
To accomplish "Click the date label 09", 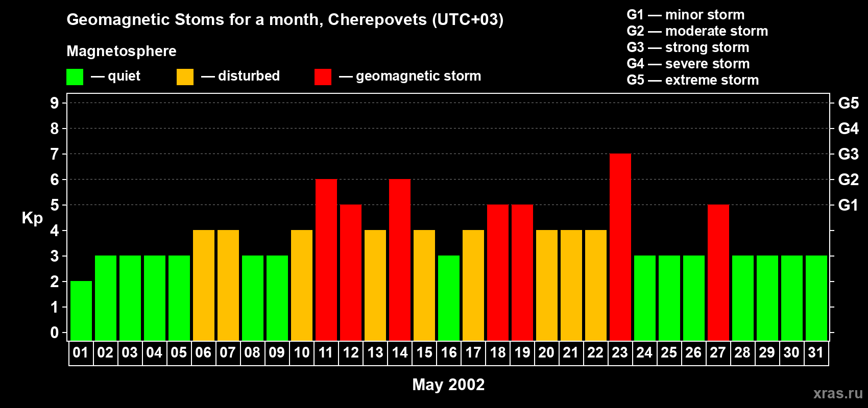I will [277, 352].
